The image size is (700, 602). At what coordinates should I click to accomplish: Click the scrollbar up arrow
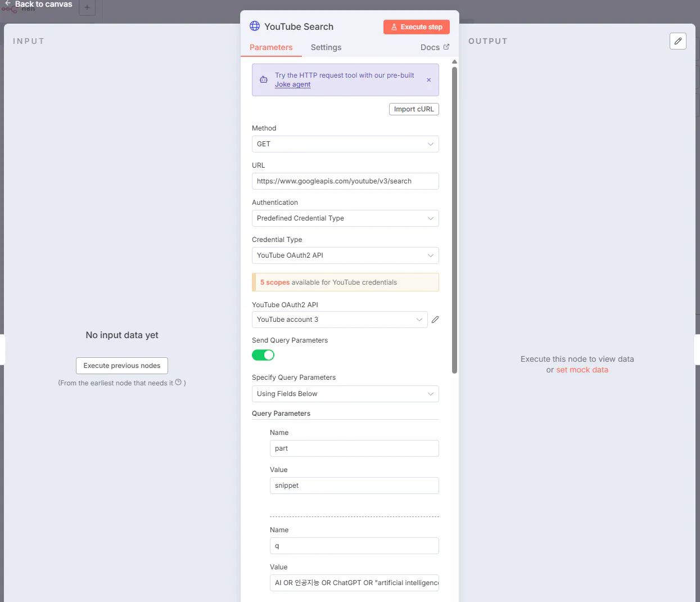pos(454,62)
